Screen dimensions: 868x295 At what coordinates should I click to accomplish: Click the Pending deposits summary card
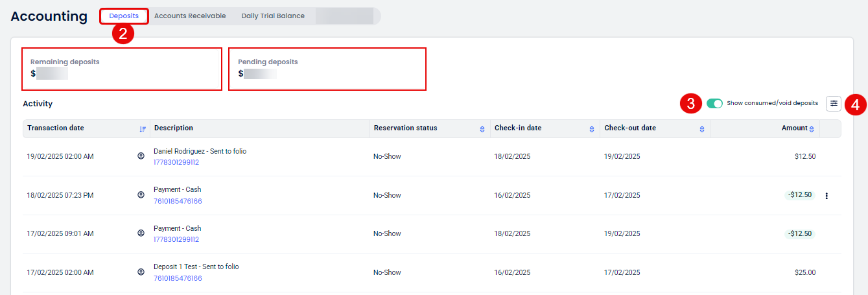(327, 69)
